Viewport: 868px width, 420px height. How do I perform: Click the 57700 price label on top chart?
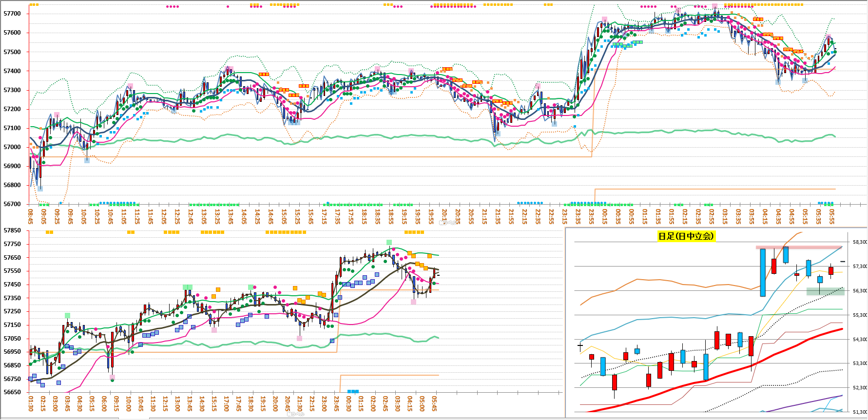(12, 14)
